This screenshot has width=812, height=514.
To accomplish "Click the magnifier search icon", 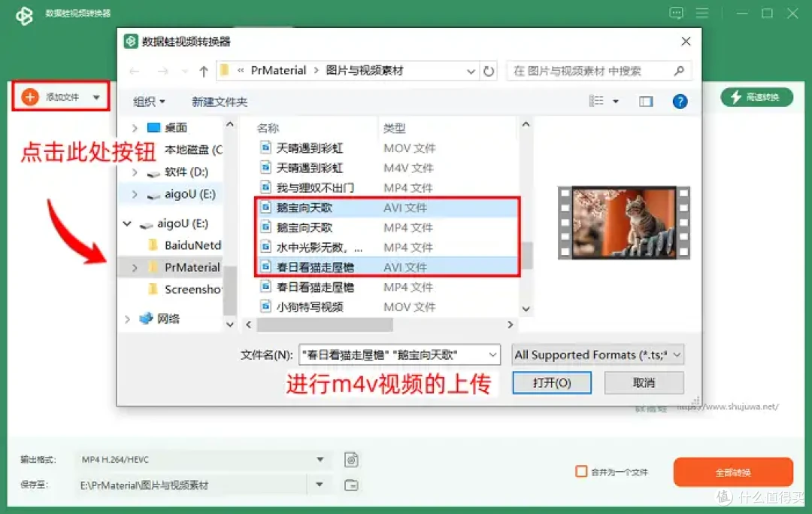I will (679, 71).
